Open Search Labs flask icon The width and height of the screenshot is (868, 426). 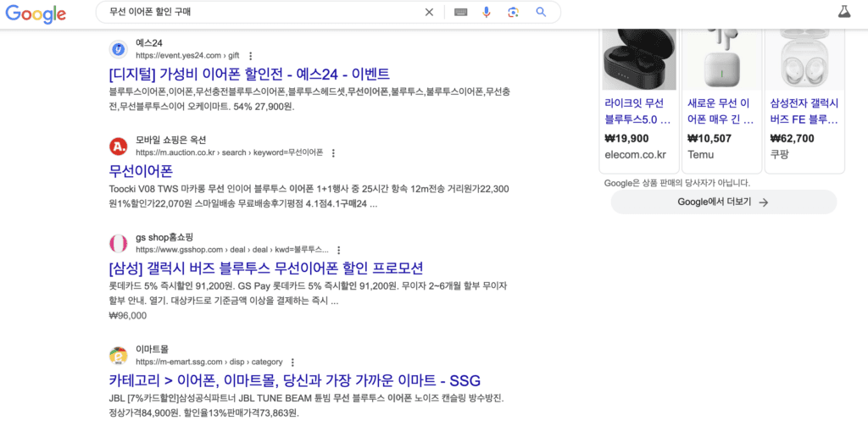843,12
